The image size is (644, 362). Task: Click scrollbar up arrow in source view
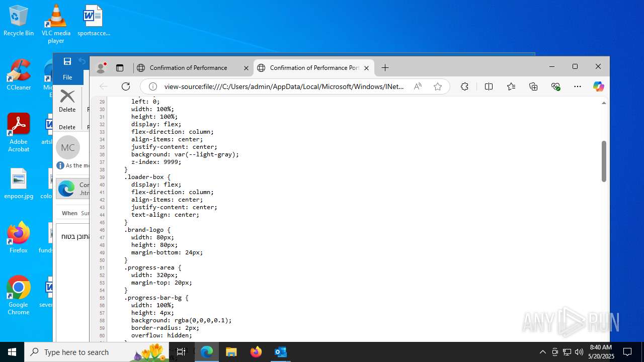tap(604, 103)
